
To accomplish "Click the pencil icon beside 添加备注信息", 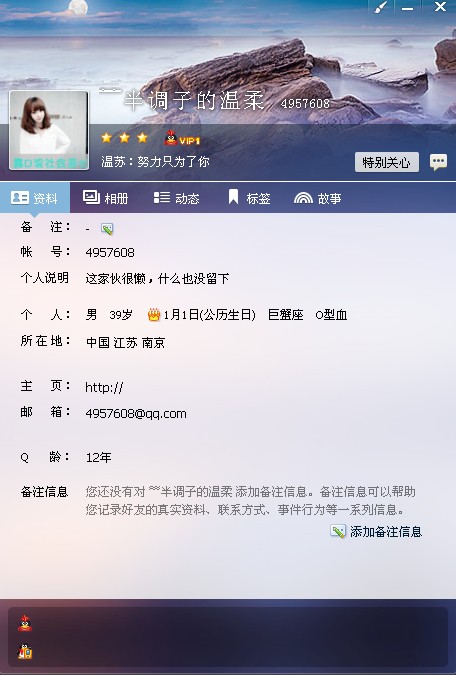I will (338, 531).
